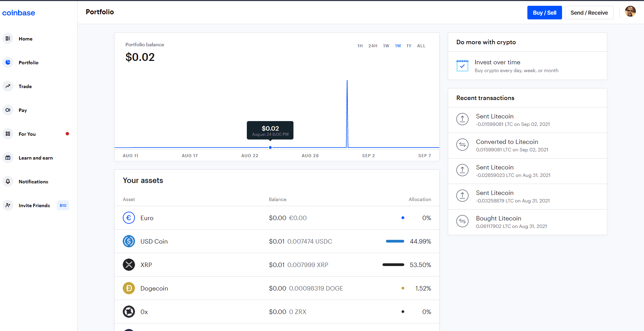Click the Euro asset icon
Screen dimensions: 644x331
(129, 218)
